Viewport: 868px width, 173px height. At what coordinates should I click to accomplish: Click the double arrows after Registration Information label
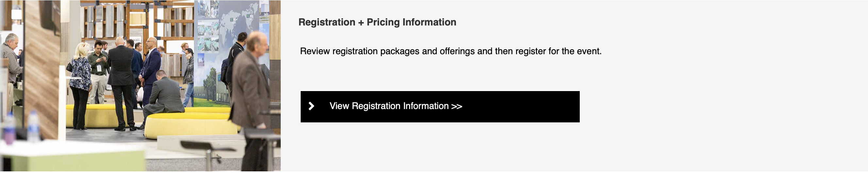[457, 106]
